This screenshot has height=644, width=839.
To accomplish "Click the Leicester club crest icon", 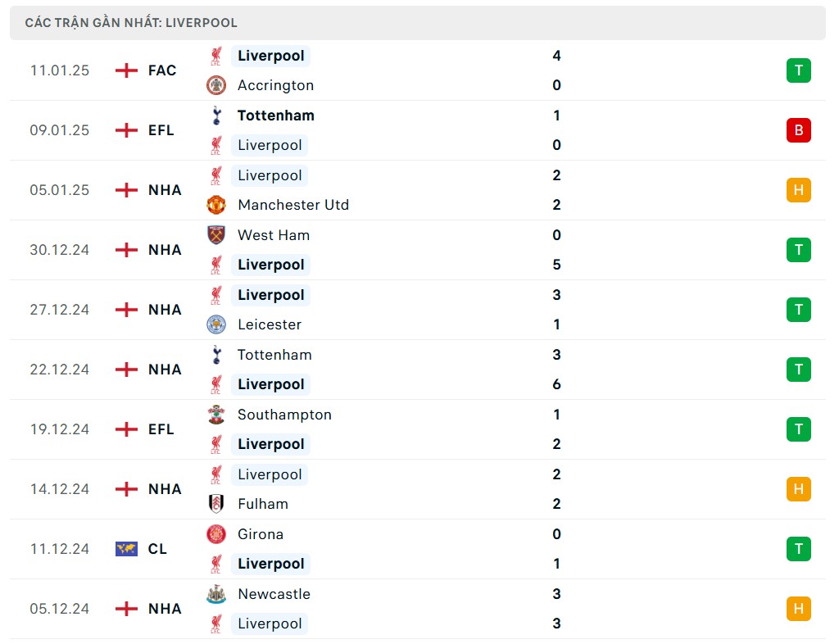I will pos(216,324).
